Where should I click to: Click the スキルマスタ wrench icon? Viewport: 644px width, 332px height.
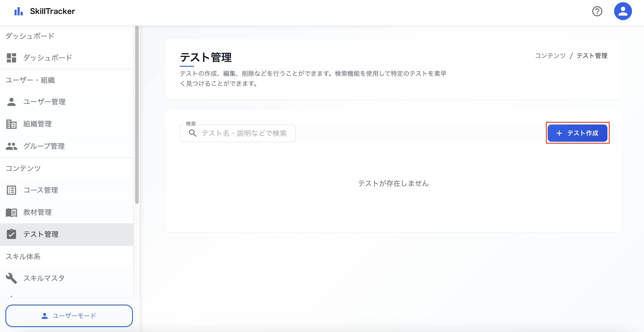pos(12,278)
